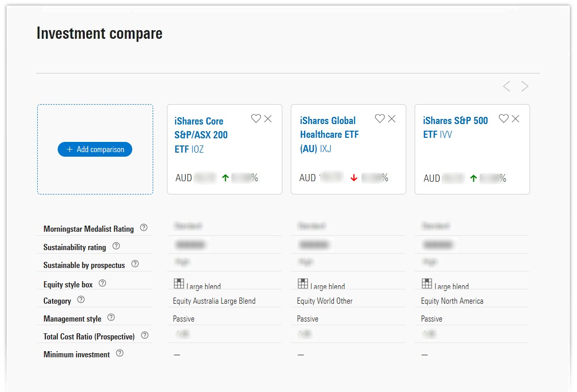Select 'Passive' in the IVV column
Screen dimensions: 577x392
[x=431, y=319]
